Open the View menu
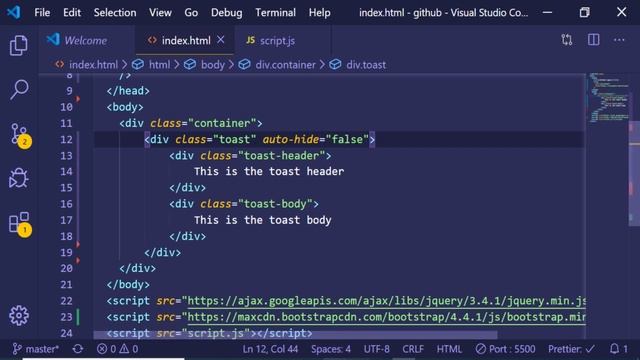The width and height of the screenshot is (640, 360). pos(160,13)
